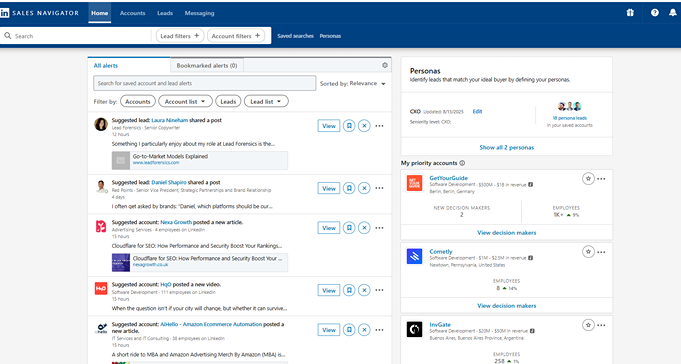Dismiss the Laura Nineham alert
This screenshot has width=681, height=364.
(364, 126)
